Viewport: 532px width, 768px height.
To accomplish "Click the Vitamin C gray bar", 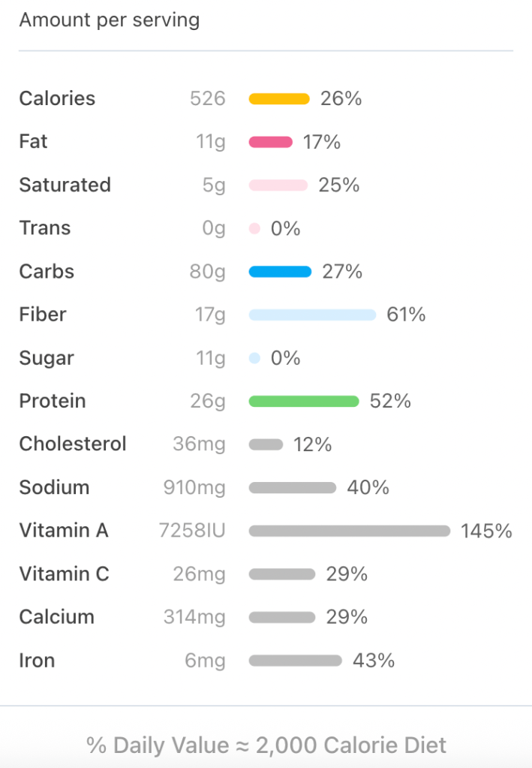I will (x=281, y=574).
